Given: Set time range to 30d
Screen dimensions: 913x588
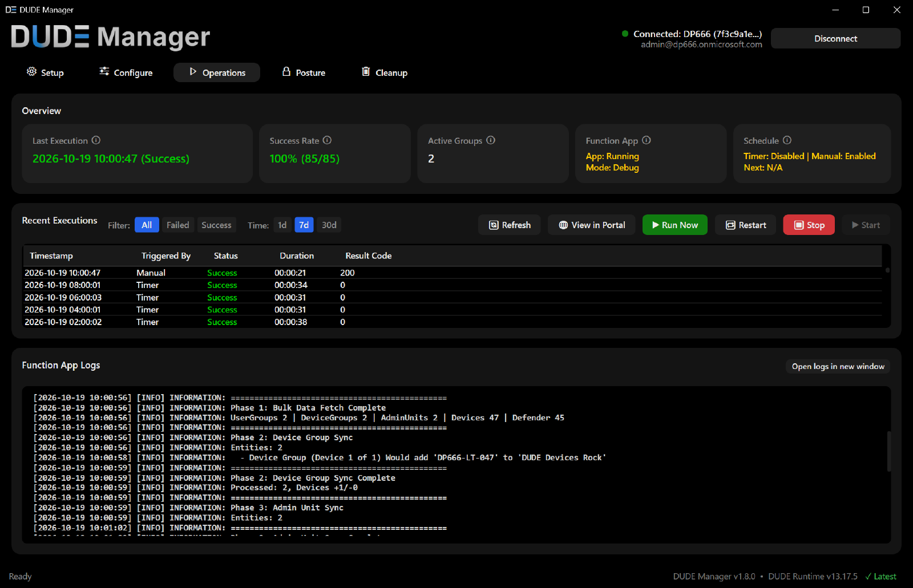Looking at the screenshot, I should (x=329, y=225).
